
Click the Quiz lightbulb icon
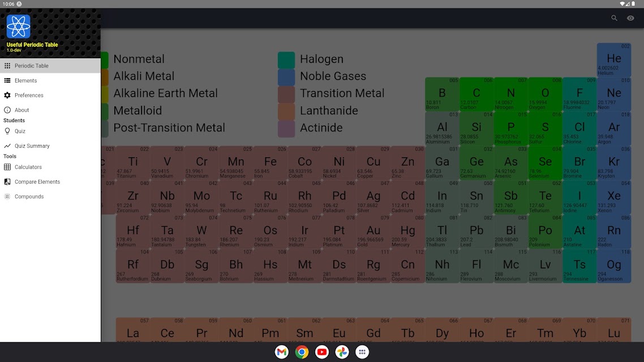pyautogui.click(x=7, y=131)
